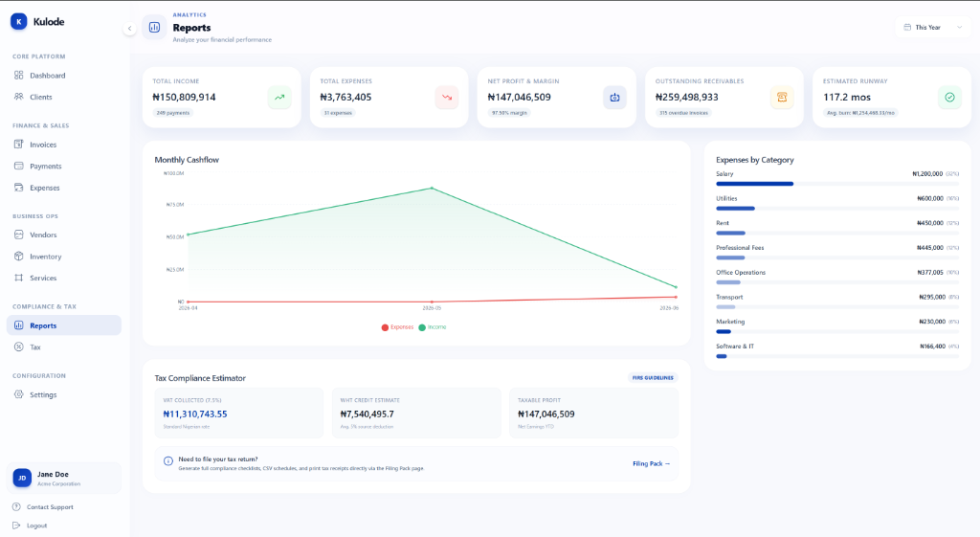Click the 249 payments badge

pos(173,113)
